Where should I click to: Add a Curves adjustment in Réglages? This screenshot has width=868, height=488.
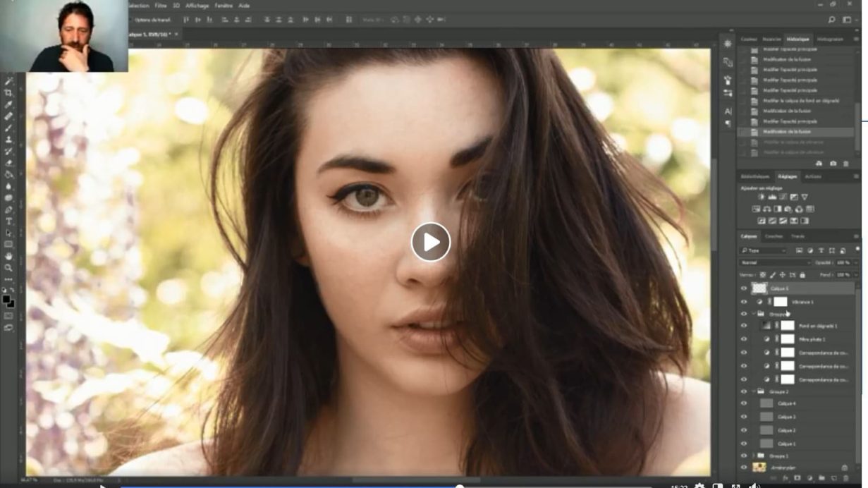tap(783, 197)
